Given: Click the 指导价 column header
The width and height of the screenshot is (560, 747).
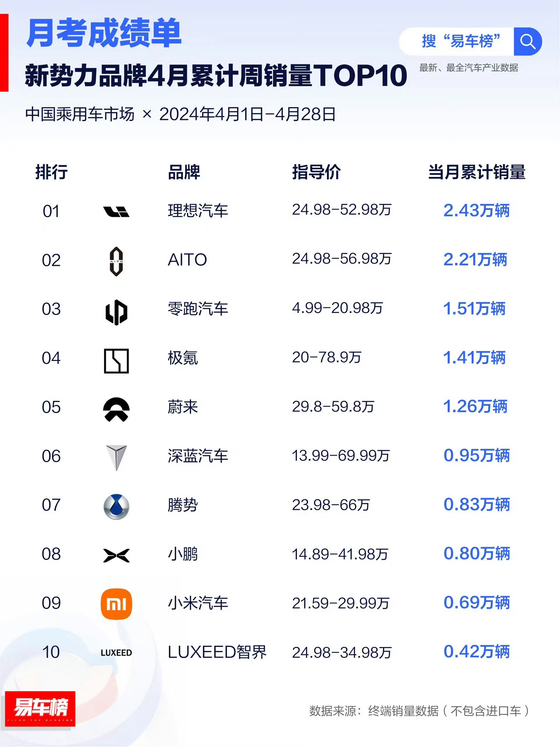Looking at the screenshot, I should [x=316, y=172].
